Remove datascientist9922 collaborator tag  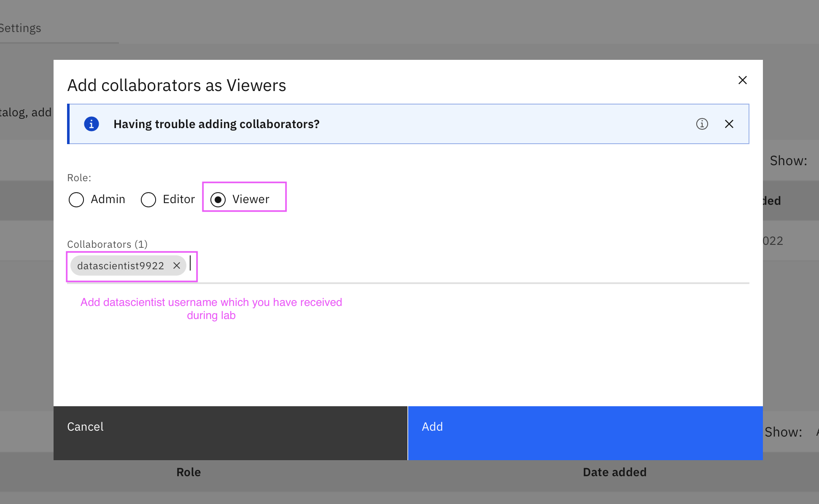coord(177,265)
